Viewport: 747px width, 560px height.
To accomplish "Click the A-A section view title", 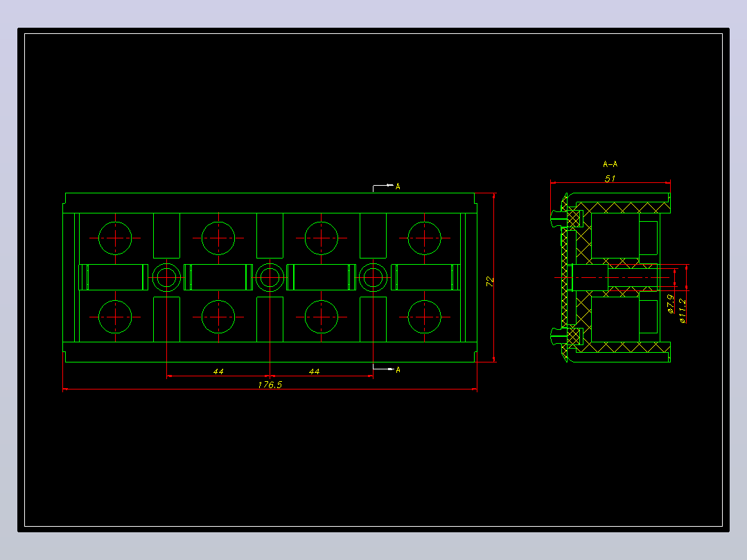I will (x=610, y=164).
